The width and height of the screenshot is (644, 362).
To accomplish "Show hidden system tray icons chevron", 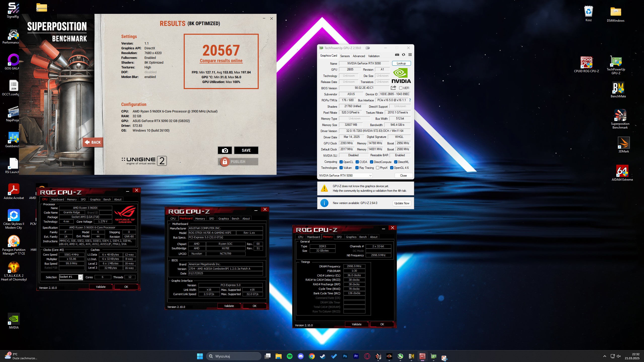I will point(604,356).
